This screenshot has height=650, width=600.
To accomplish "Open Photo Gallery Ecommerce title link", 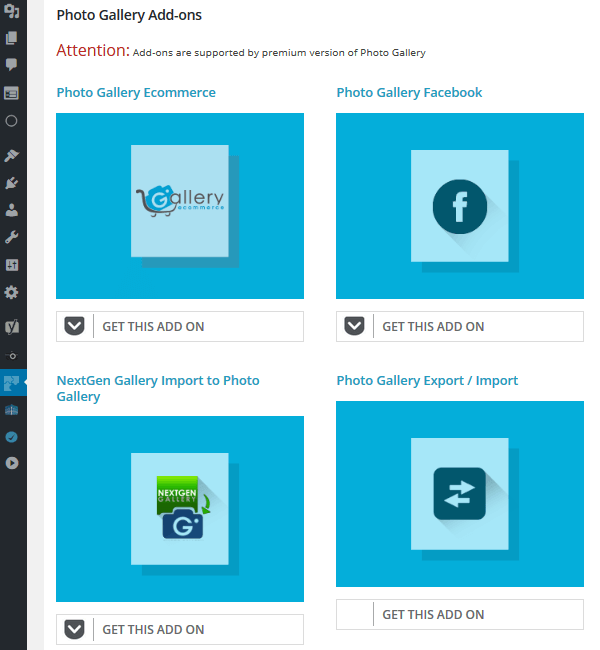I will pyautogui.click(x=136, y=92).
